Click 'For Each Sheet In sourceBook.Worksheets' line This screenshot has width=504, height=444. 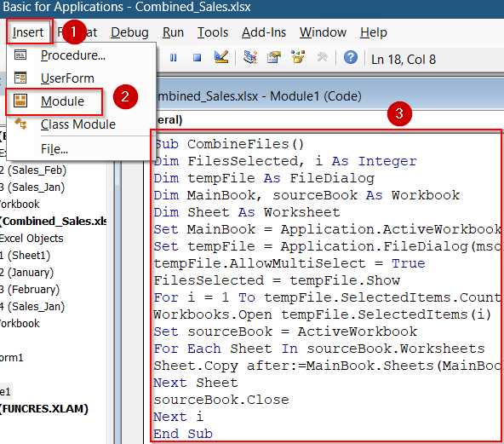coord(319,349)
